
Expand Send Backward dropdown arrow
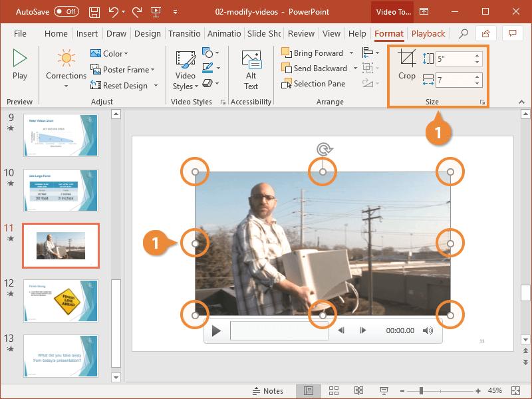(355, 68)
